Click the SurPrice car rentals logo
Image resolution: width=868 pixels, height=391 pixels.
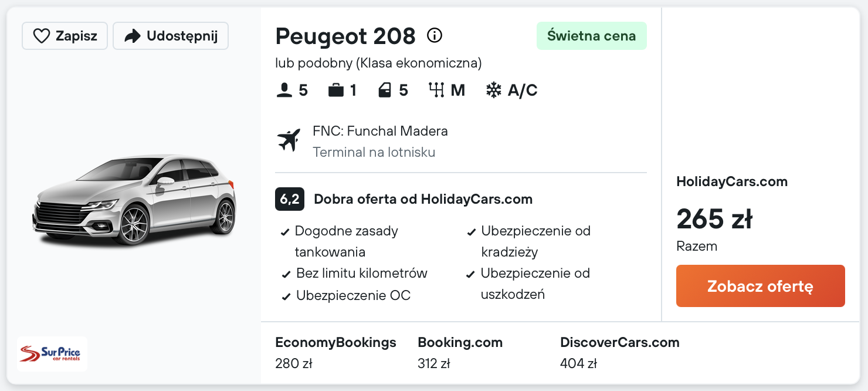pos(52,354)
